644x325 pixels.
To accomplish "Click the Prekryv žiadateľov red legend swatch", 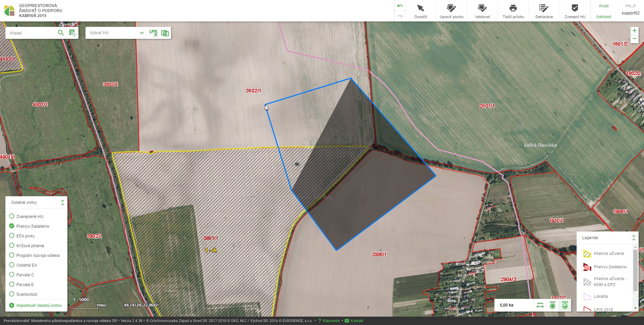I will pyautogui.click(x=587, y=267).
